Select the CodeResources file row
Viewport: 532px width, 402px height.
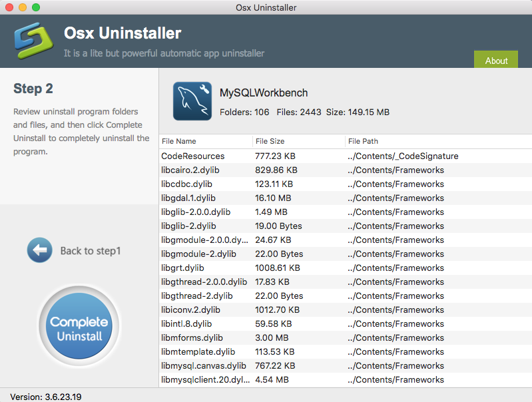[x=193, y=156]
